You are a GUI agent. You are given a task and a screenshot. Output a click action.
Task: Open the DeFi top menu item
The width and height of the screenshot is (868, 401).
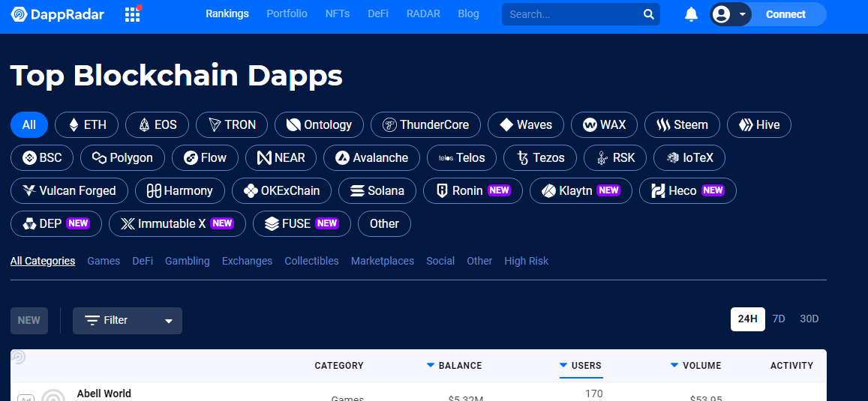pyautogui.click(x=378, y=13)
